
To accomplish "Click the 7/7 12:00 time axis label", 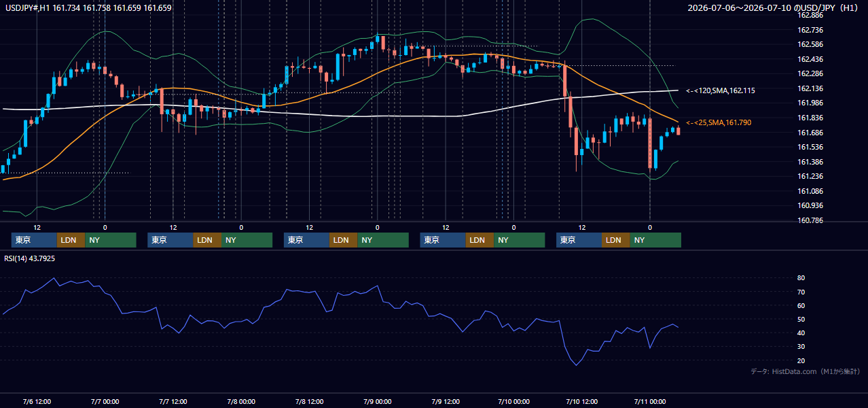I will coord(173,401).
